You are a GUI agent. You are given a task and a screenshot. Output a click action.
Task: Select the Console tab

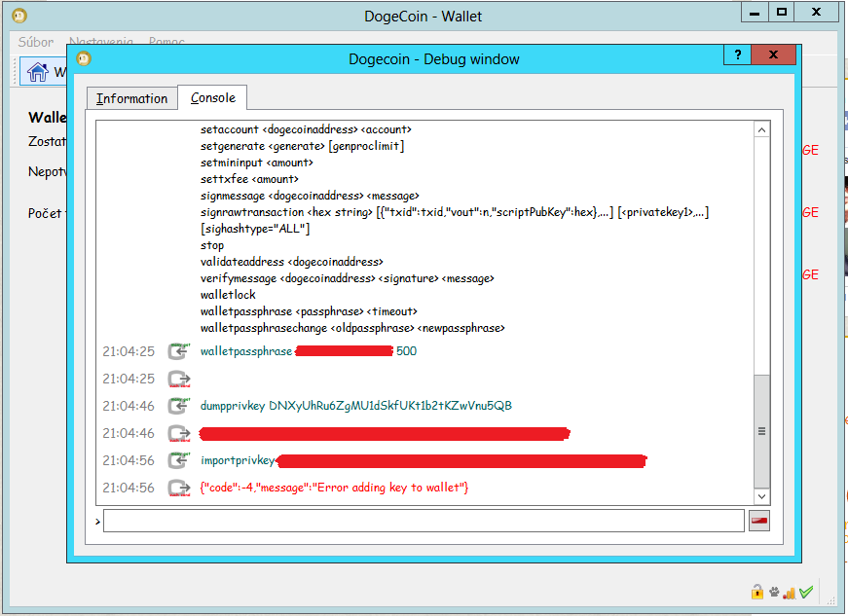click(212, 98)
